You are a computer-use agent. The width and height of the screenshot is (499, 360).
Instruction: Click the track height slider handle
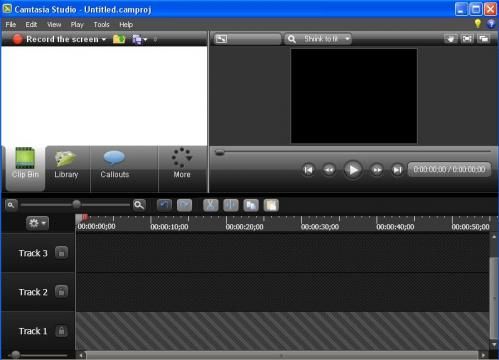(x=15, y=355)
